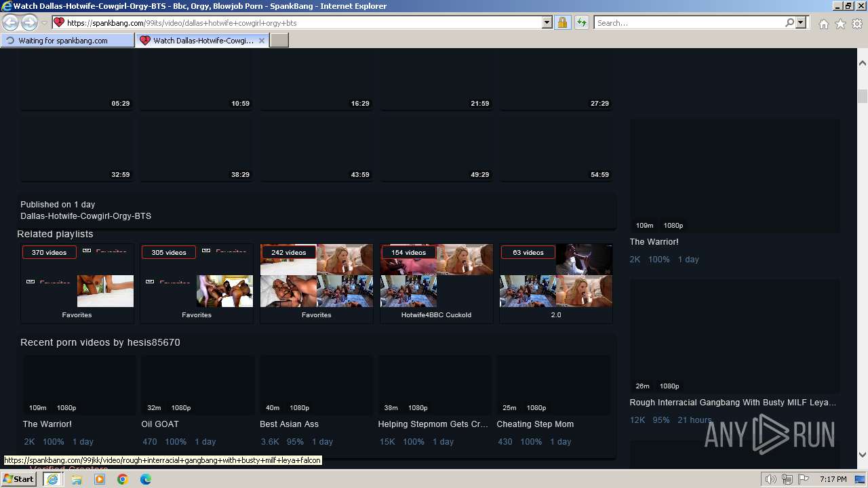Click the scrollbar up arrow
The width and height of the screenshot is (868, 488).
click(x=863, y=63)
